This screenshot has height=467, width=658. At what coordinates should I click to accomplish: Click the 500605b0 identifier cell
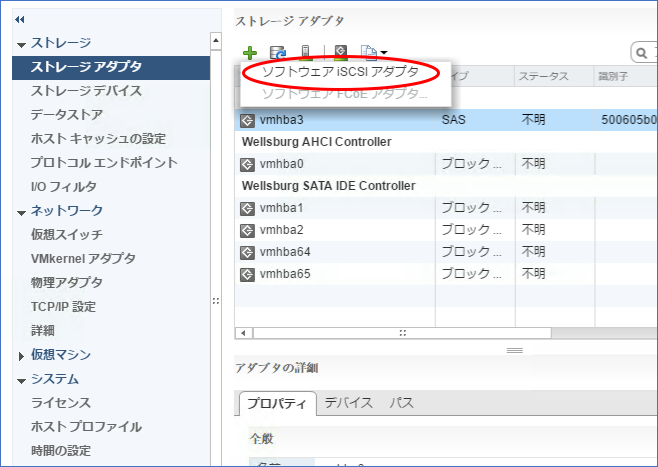click(x=628, y=120)
